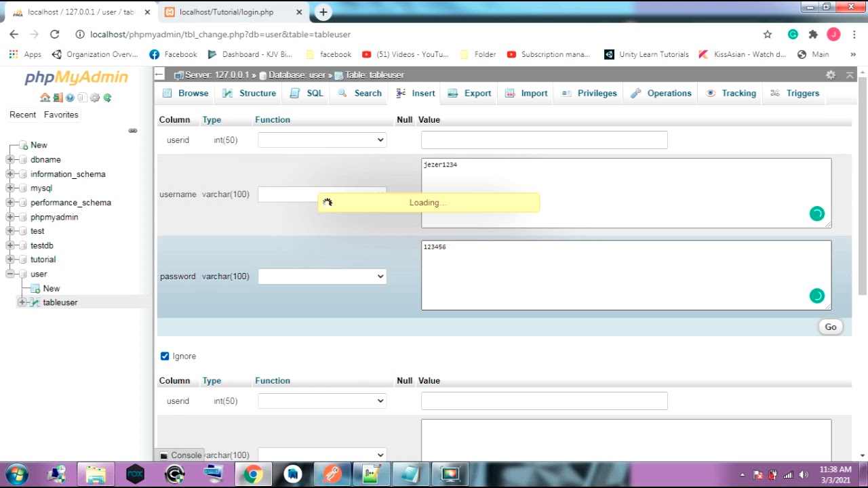Collapse the top menu using the arrows icon

(850, 75)
